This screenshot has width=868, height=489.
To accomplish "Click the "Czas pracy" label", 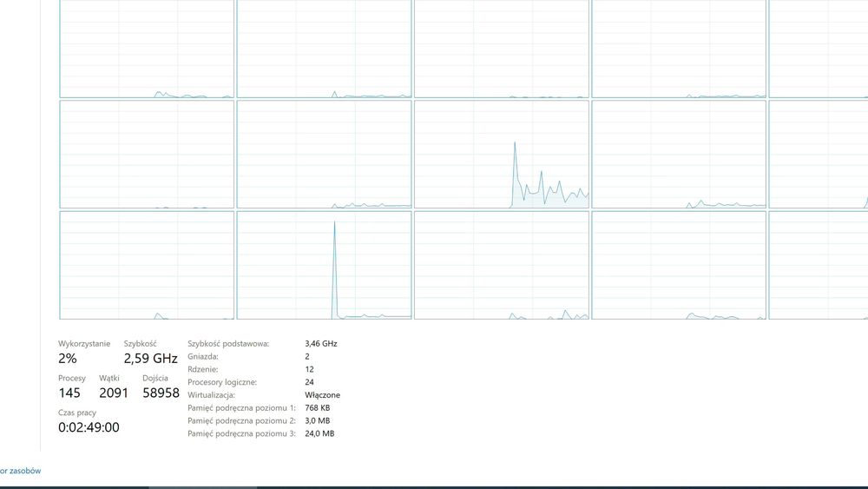I will point(77,413).
